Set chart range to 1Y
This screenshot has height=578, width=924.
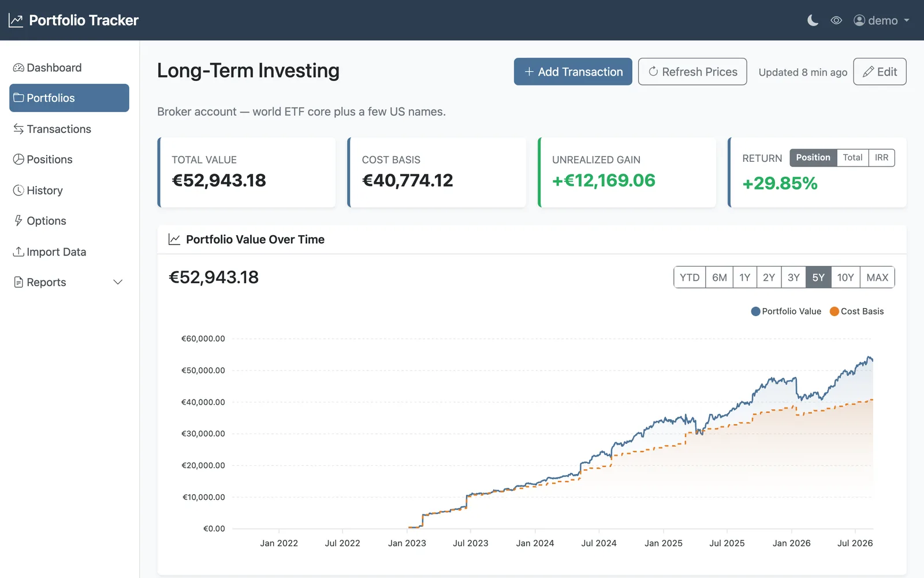click(745, 277)
